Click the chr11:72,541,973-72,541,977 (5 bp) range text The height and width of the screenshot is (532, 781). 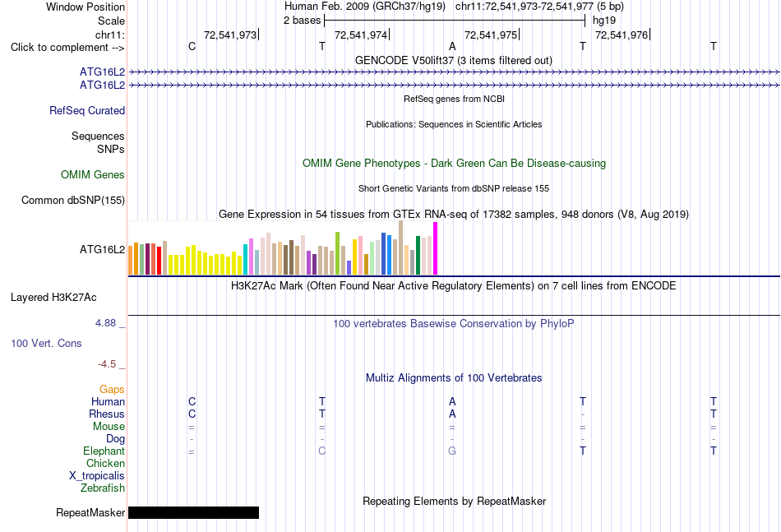click(539, 7)
